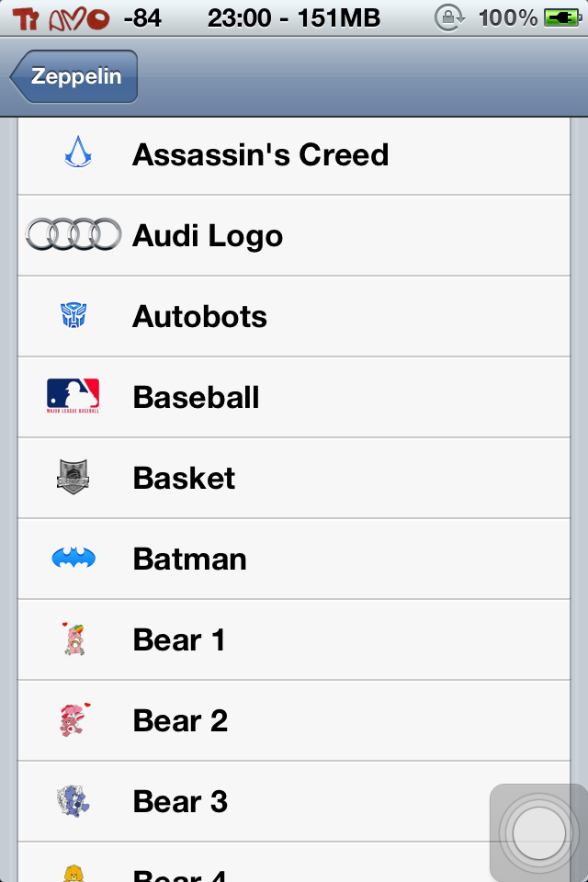Viewport: 588px width, 882px height.
Task: Tap the blue Autobots face icon
Action: point(73,315)
